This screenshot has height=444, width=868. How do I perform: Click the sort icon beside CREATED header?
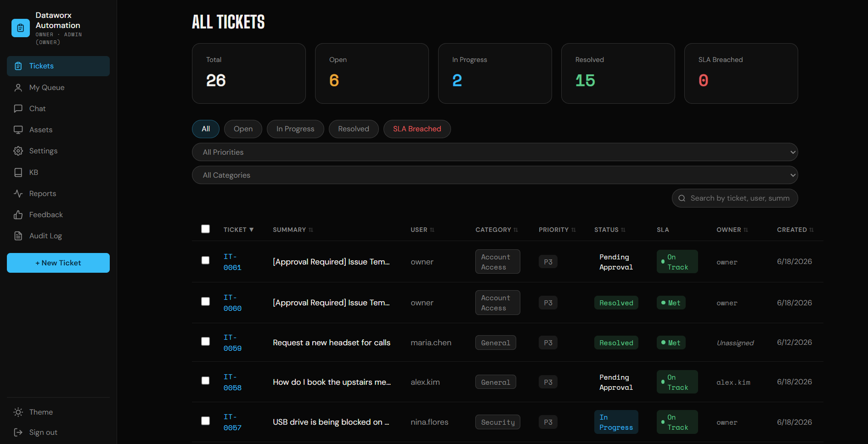812,230
